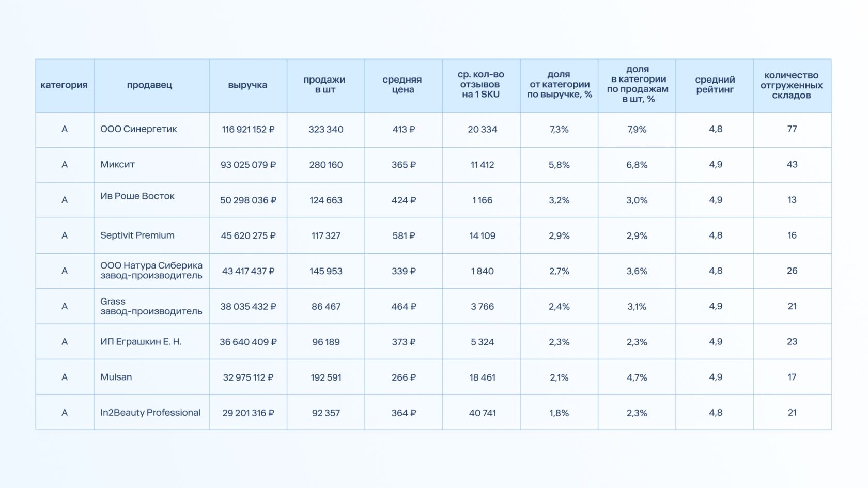Click the 'выручка' column header
Image resolution: width=868 pixels, height=488 pixels.
tap(248, 85)
